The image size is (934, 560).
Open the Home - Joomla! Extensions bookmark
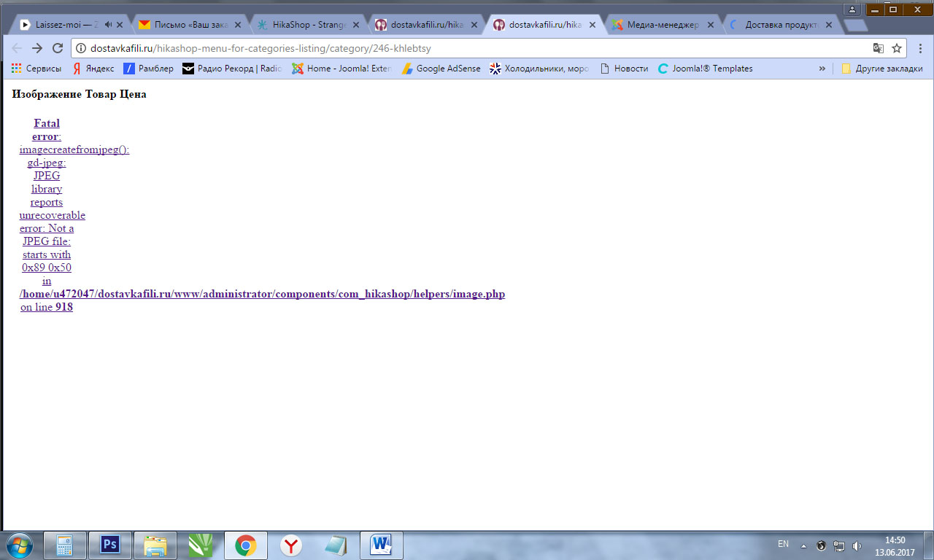tap(341, 69)
